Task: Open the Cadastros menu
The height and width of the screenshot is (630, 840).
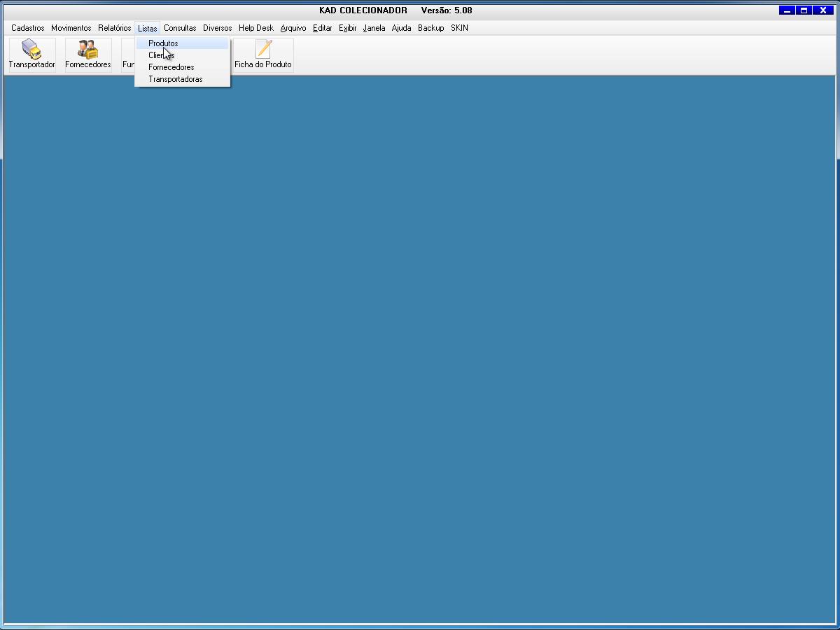Action: coord(28,28)
